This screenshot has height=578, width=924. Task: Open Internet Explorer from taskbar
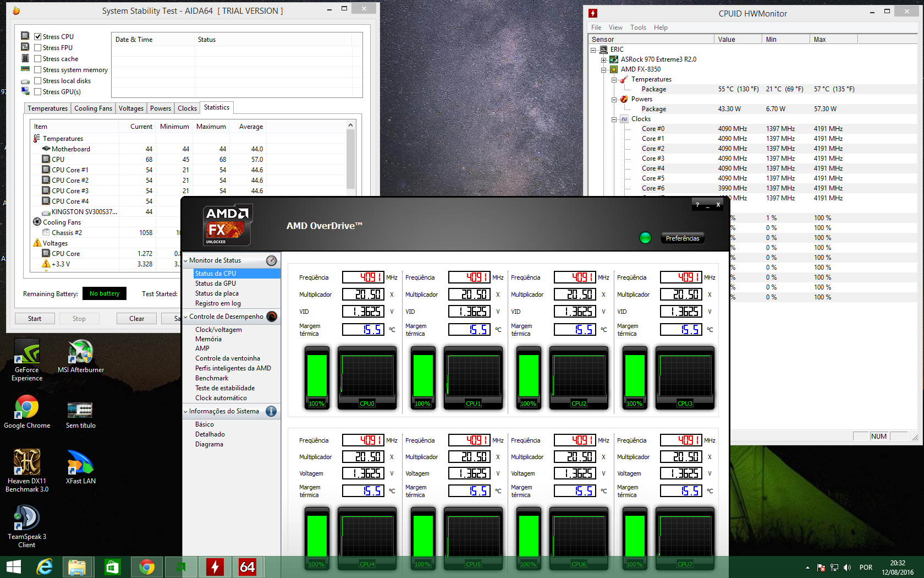44,567
